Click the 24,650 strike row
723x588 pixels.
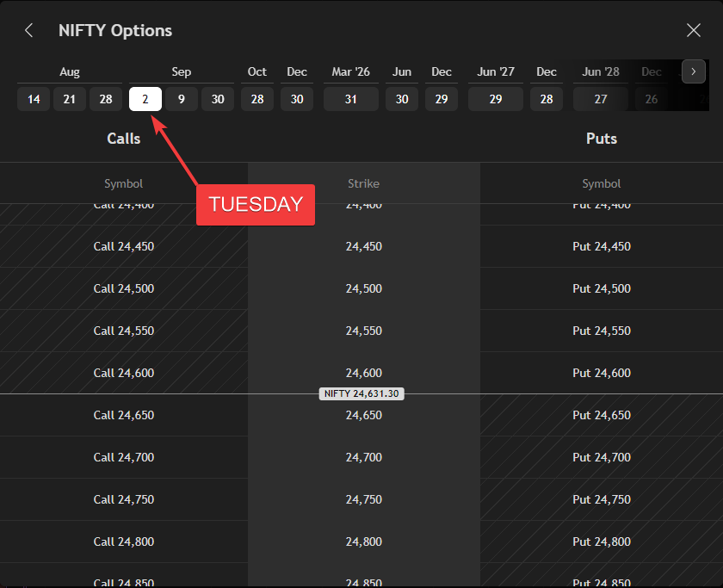pyautogui.click(x=364, y=415)
